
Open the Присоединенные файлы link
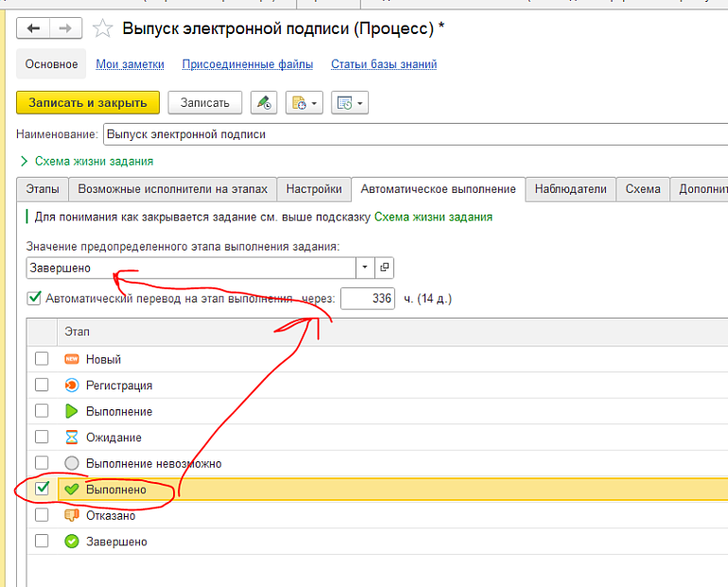pos(248,64)
